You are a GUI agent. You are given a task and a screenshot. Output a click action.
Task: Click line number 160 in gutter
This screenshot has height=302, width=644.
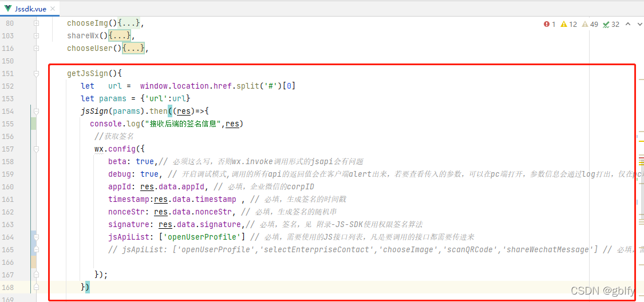7,186
